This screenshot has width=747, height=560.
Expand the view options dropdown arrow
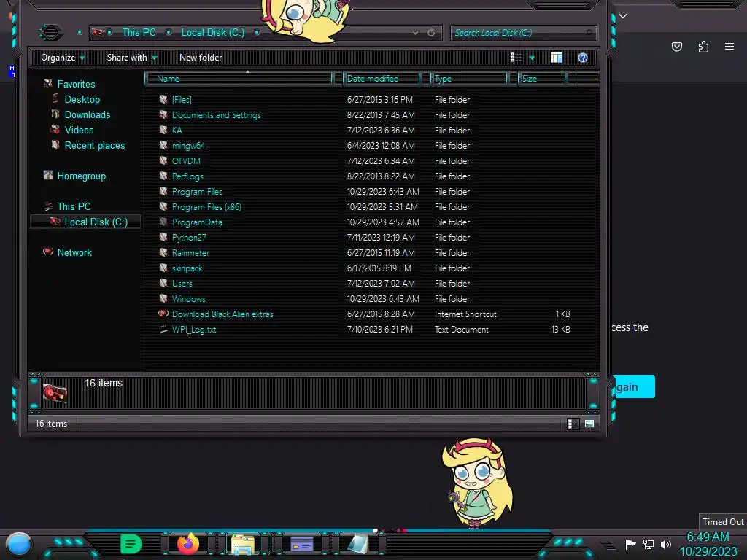[532, 58]
